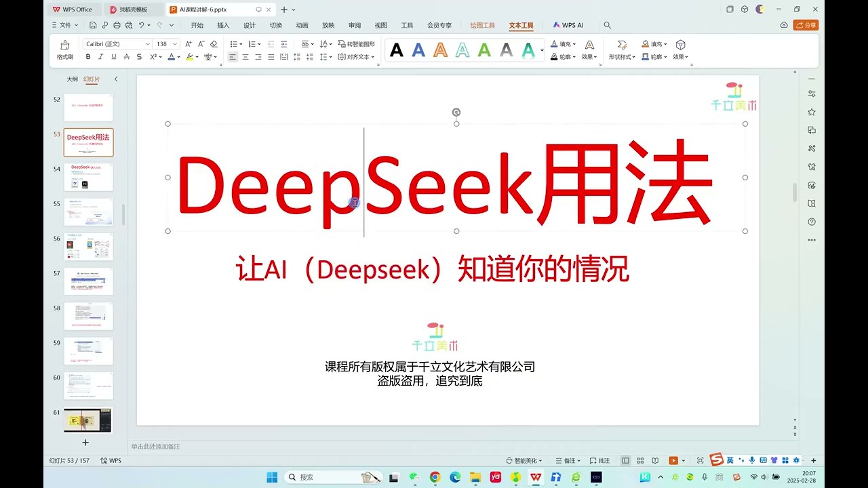Toggle align left paragraph alignment
The image size is (868, 488).
(x=233, y=57)
